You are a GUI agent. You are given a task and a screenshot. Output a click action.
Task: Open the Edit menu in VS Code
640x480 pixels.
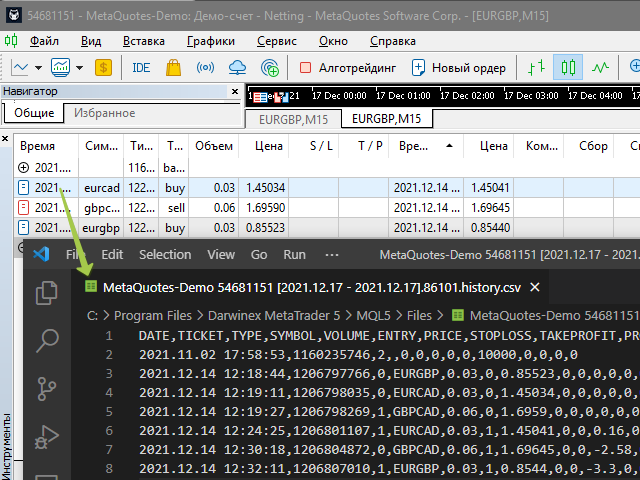pyautogui.click(x=112, y=255)
